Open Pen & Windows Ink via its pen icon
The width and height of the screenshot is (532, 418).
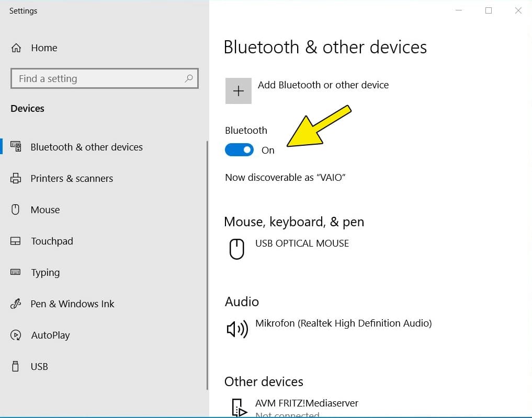point(16,304)
